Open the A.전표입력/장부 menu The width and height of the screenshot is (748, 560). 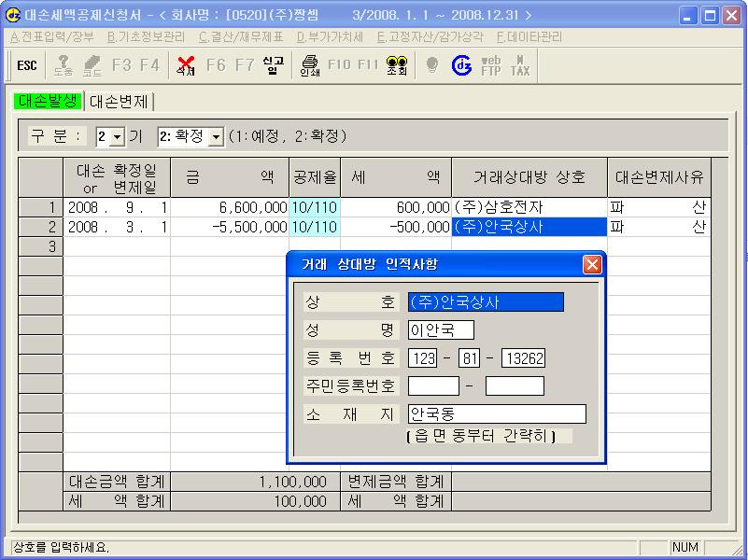pos(52,37)
